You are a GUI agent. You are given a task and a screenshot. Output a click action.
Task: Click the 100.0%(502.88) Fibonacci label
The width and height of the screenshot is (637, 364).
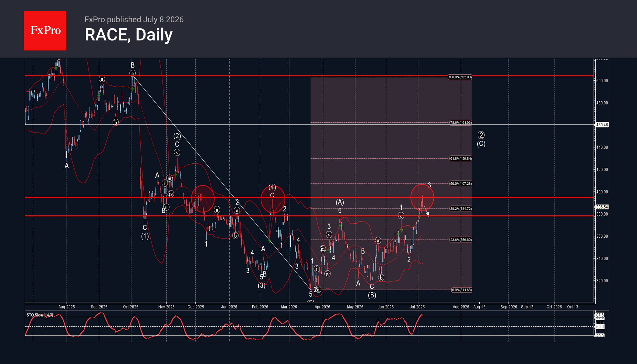(460, 77)
